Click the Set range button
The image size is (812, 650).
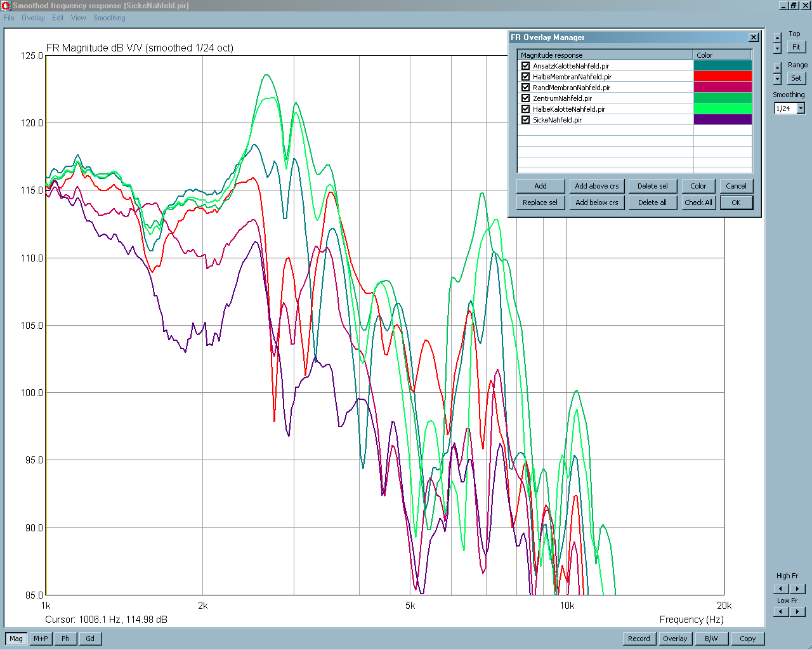pos(796,78)
